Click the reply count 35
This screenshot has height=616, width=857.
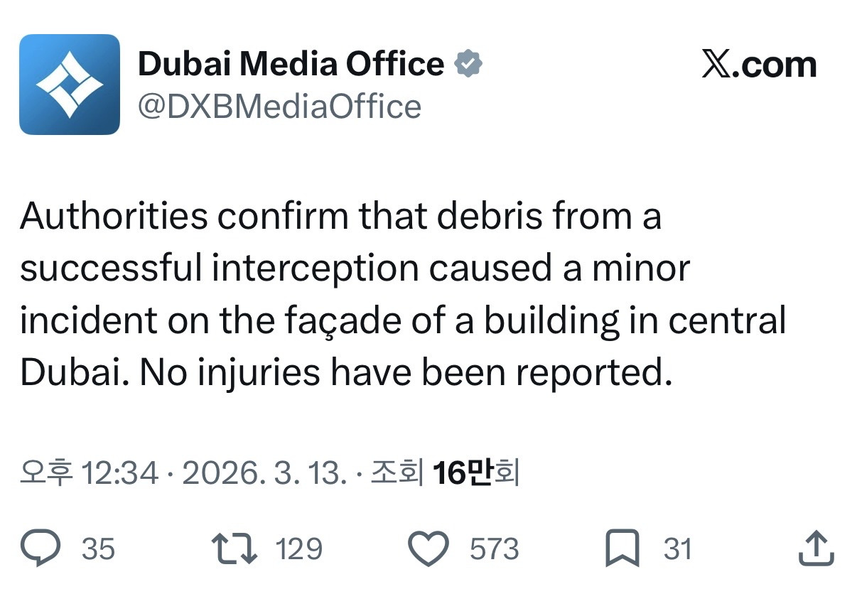pos(98,549)
